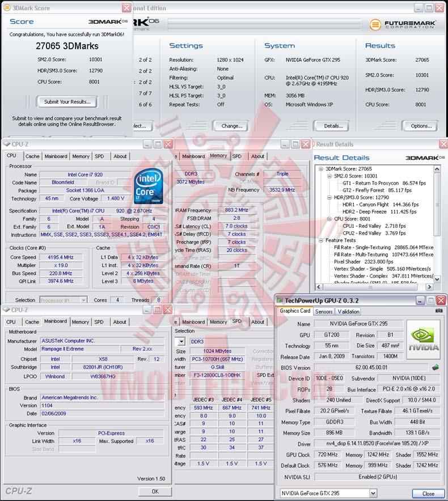
Task: Click the top CPU-Z title bar icon
Action: [x=7, y=144]
